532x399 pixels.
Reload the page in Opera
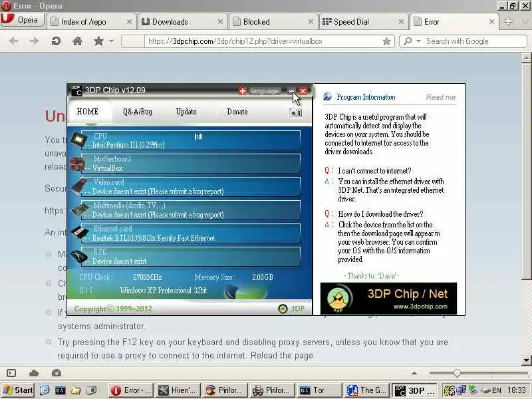56,41
